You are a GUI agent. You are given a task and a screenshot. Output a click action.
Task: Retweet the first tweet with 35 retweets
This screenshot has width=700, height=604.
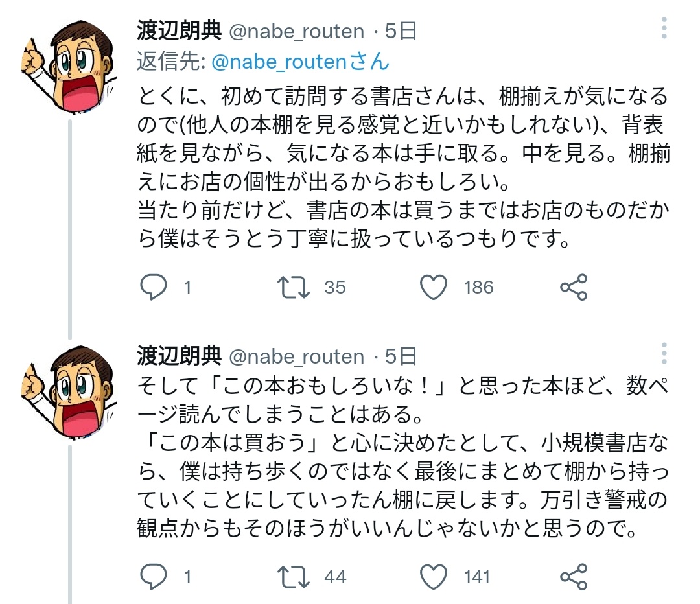[294, 287]
